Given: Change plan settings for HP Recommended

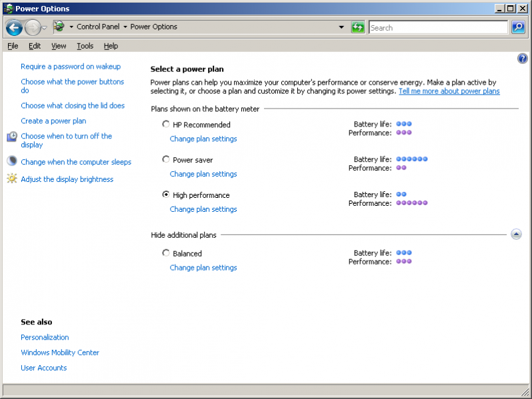Looking at the screenshot, I should [203, 139].
